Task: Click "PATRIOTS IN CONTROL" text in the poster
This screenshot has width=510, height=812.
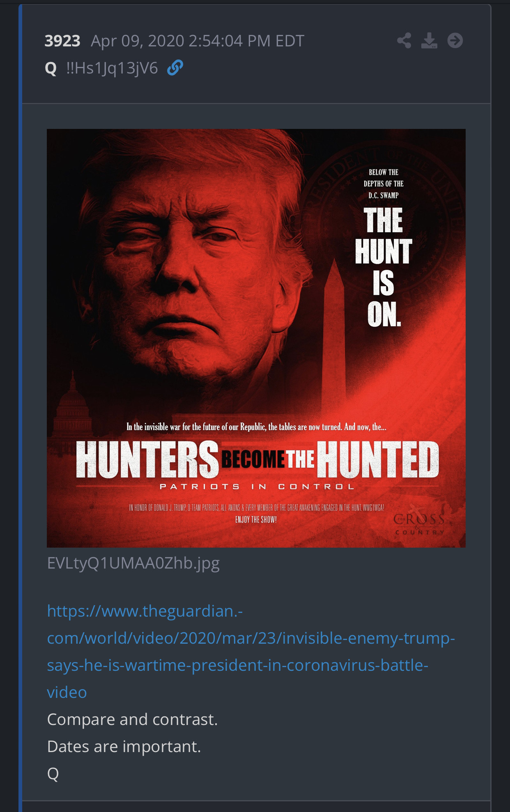Action: tap(257, 486)
